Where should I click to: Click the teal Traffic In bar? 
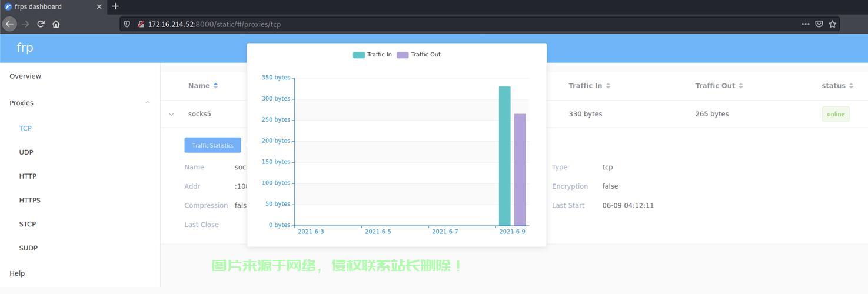[504, 156]
